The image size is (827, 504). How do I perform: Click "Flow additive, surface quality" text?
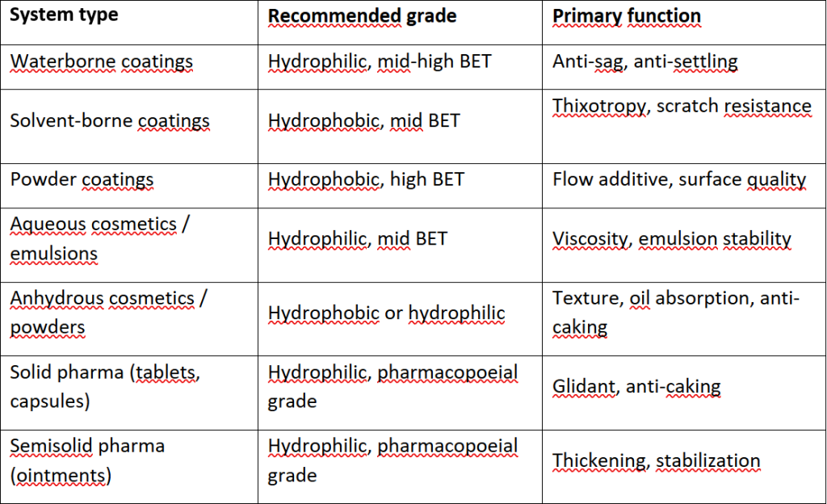[x=679, y=179]
